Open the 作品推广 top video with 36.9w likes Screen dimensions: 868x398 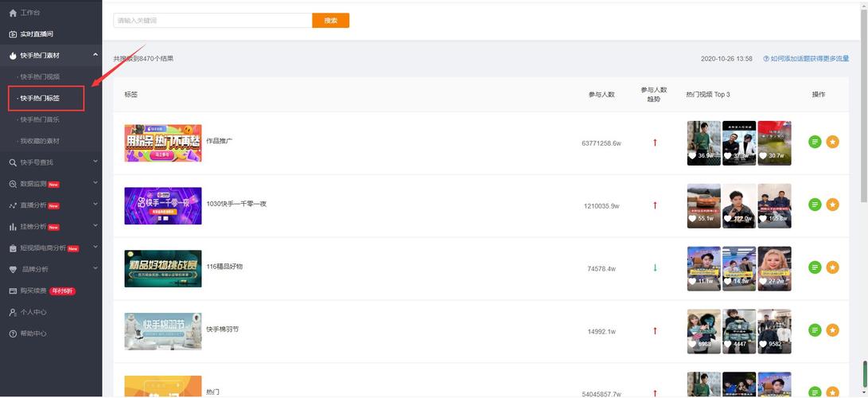[x=704, y=142]
